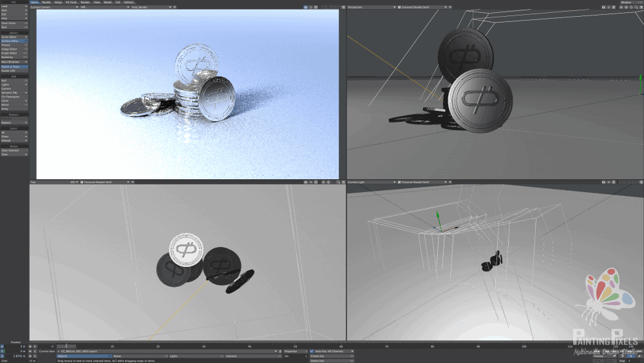644x363 pixels.
Task: Open the Current Camera view type dropdown
Action: coord(54,7)
